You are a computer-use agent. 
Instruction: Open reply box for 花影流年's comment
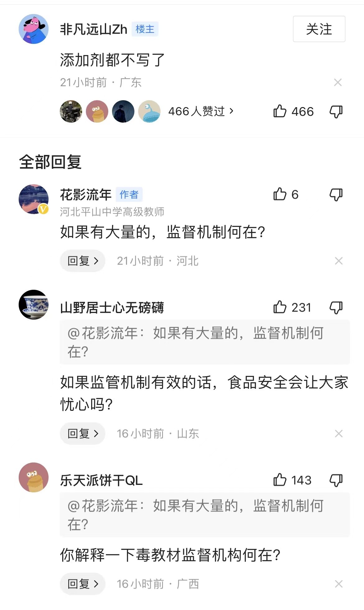point(82,261)
